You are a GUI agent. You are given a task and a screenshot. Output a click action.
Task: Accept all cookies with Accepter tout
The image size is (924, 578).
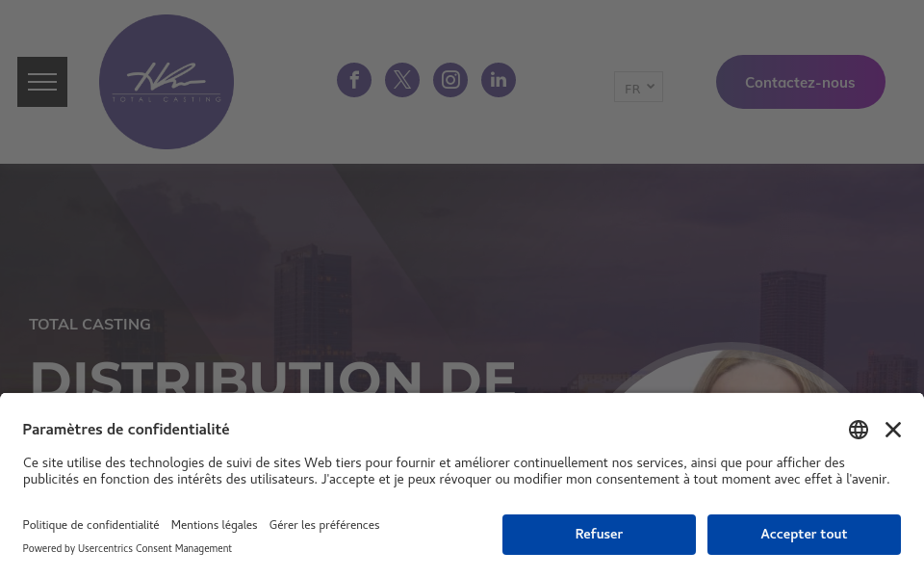[804, 535]
